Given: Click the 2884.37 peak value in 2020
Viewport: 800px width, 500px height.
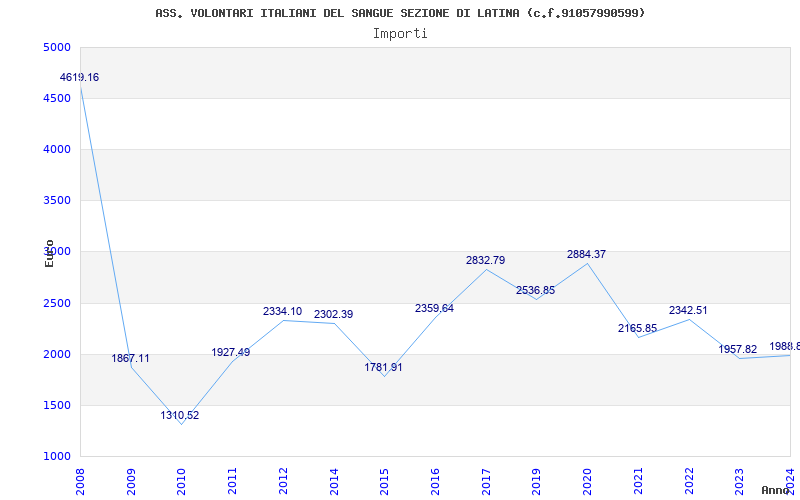Looking at the screenshot, I should tap(586, 255).
